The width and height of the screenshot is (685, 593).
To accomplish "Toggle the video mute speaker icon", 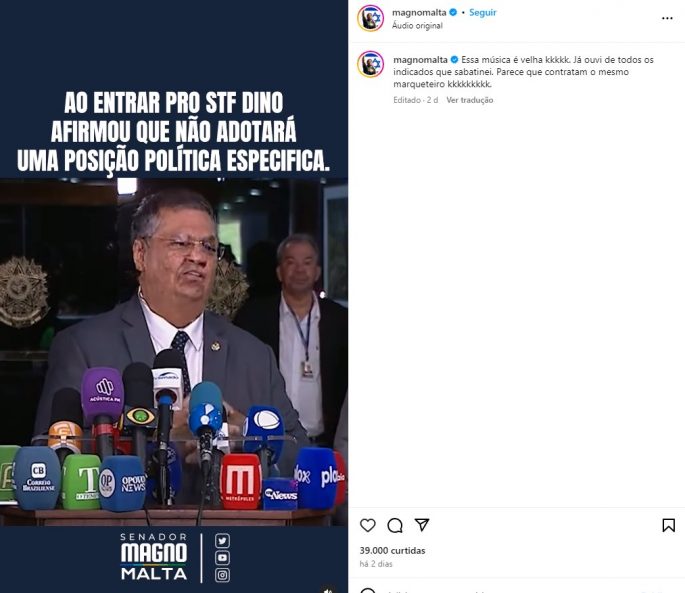I will [x=328, y=590].
